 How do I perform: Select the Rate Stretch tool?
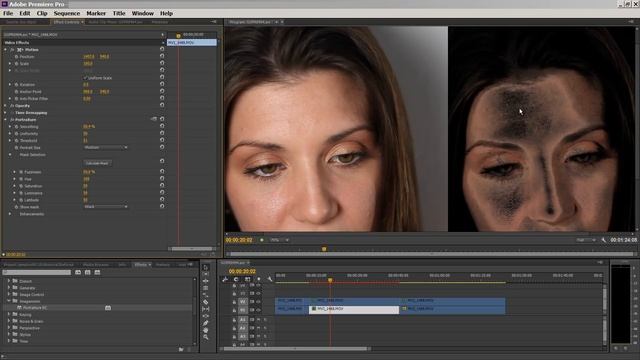[x=206, y=295]
